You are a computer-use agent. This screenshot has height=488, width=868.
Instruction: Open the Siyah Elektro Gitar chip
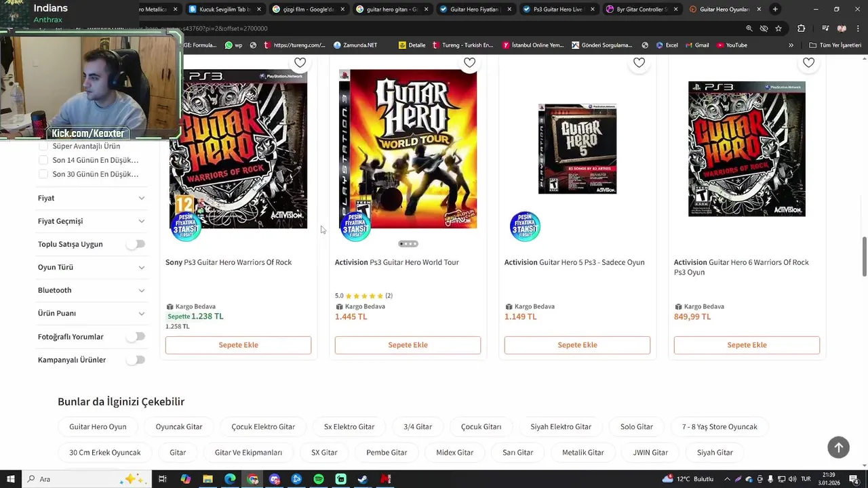pyautogui.click(x=561, y=427)
